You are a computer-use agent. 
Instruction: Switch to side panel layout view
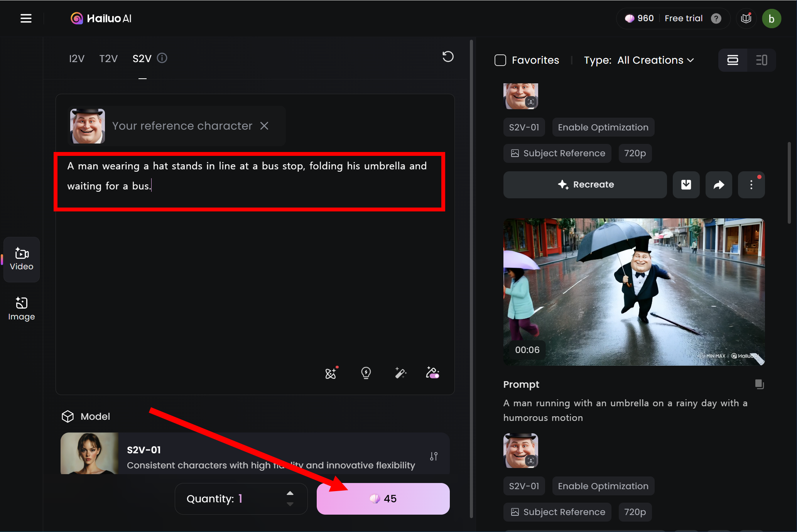761,60
